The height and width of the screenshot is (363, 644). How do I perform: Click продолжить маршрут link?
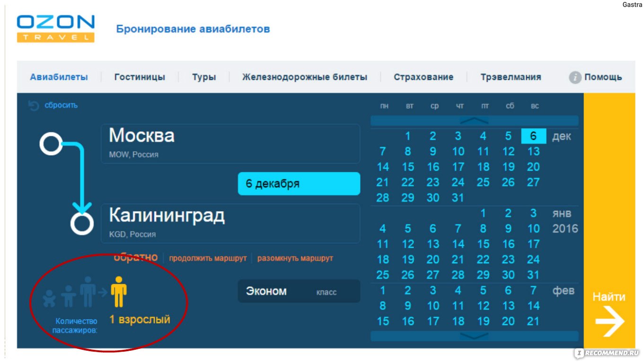coord(208,259)
